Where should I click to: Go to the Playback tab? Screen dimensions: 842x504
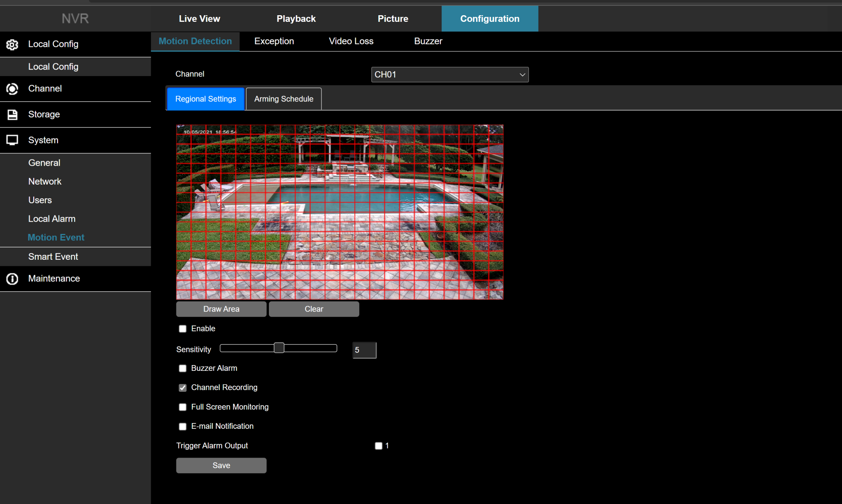tap(296, 18)
